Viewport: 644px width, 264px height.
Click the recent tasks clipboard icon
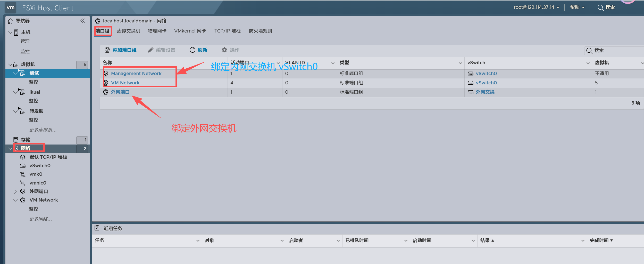[97, 228]
